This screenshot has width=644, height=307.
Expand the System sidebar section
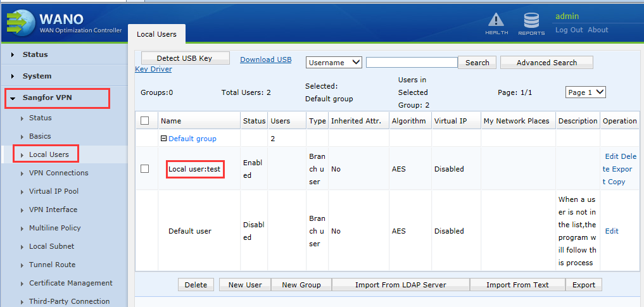(x=37, y=76)
